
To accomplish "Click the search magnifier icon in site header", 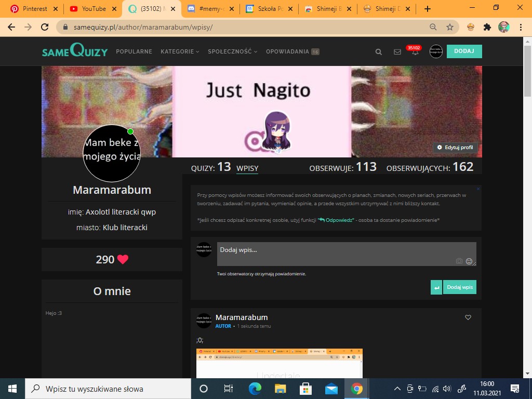I will [379, 52].
